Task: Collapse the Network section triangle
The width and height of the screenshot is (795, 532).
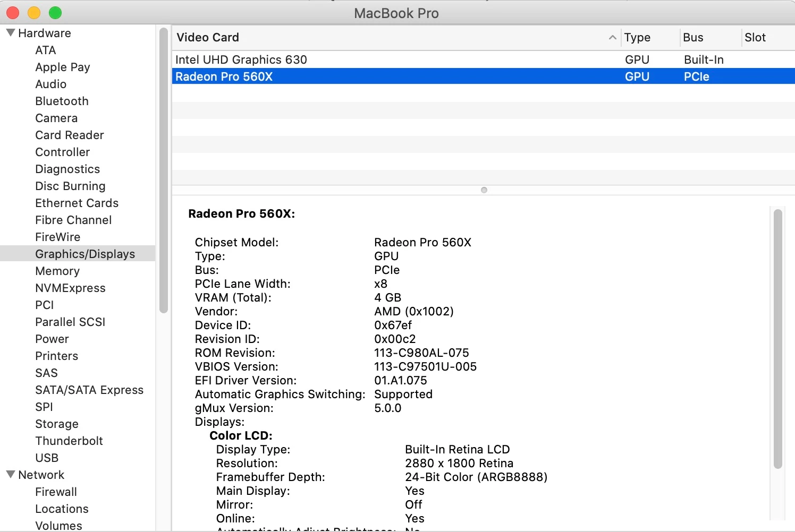Action: point(10,474)
